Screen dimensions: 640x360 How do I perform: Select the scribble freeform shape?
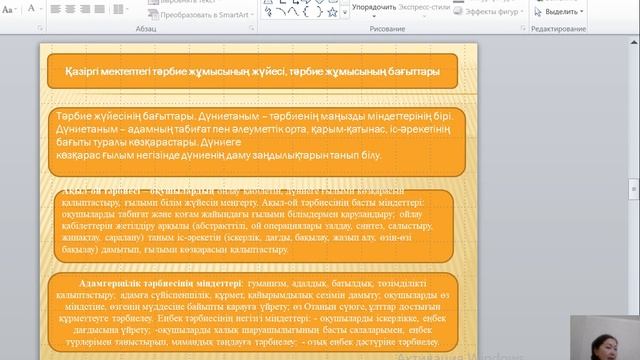click(x=268, y=12)
